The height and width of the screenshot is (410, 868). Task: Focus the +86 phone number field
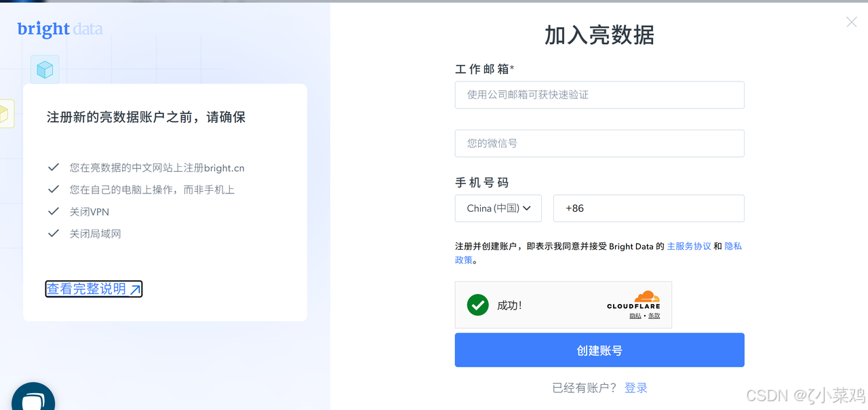click(649, 208)
